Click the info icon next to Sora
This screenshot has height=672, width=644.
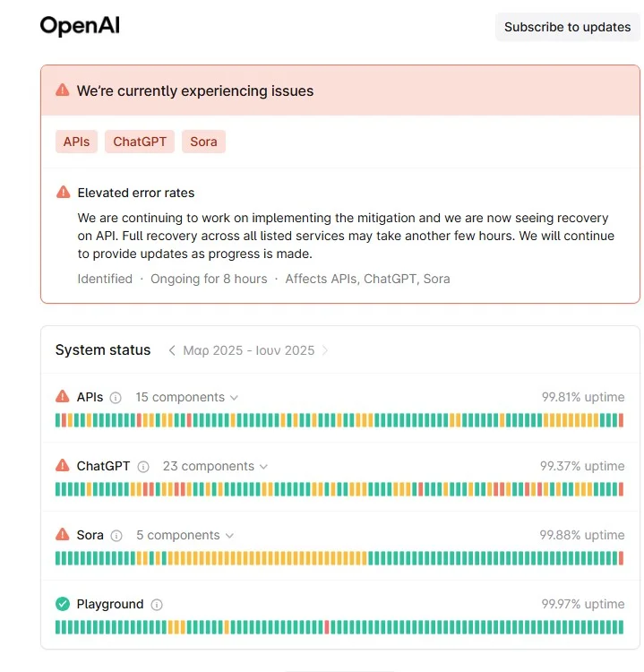click(116, 536)
